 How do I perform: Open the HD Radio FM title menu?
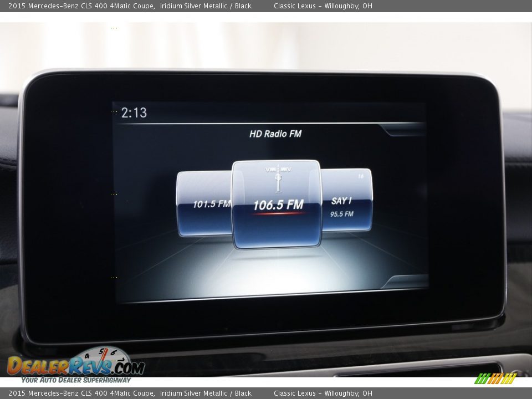(275, 134)
